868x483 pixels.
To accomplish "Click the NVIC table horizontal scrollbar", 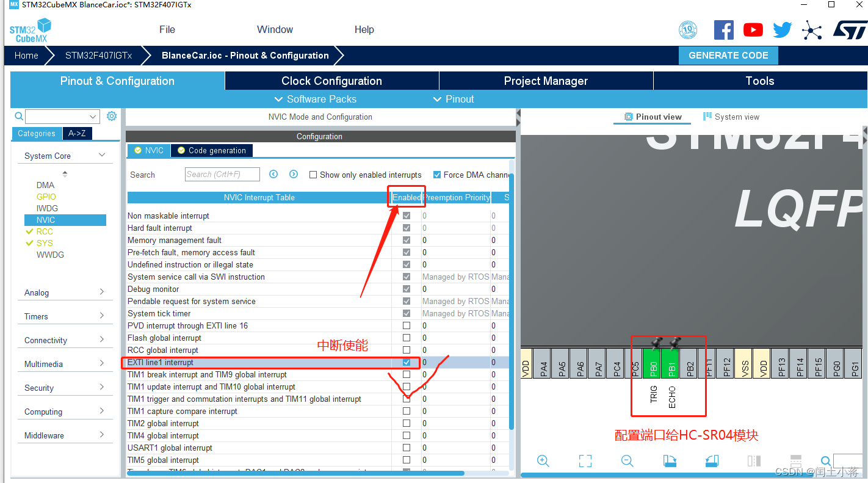I will [x=295, y=473].
